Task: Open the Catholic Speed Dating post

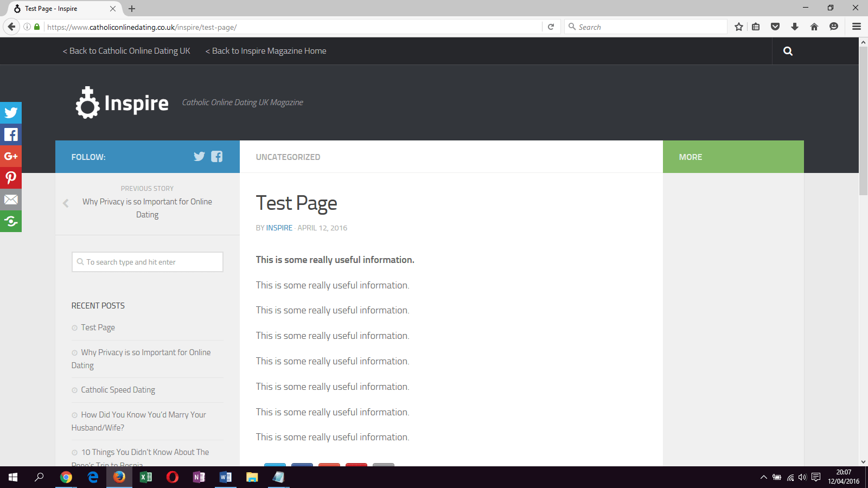Action: point(118,390)
